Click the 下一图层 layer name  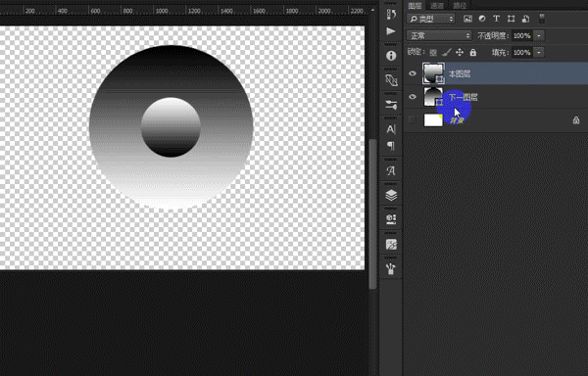click(x=464, y=97)
